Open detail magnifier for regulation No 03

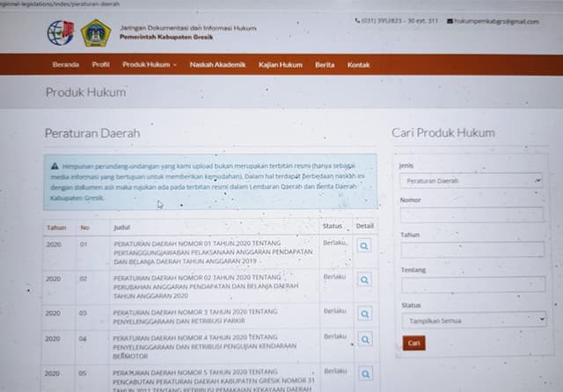coord(364,314)
